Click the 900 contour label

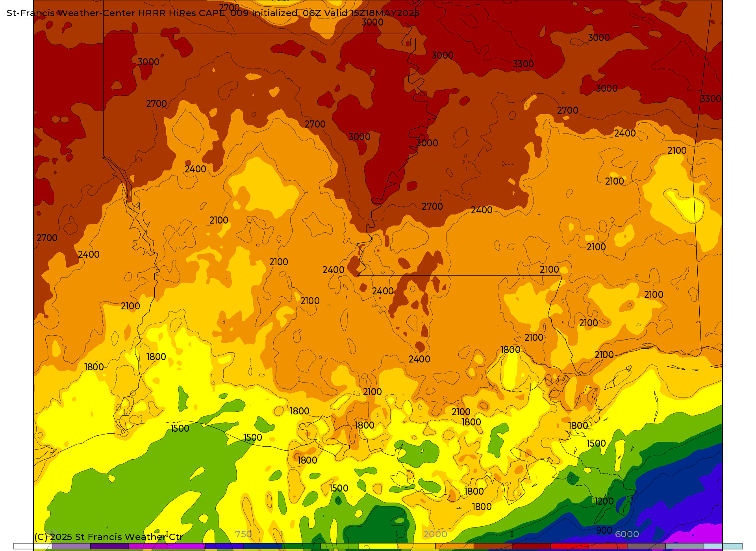tap(604, 530)
